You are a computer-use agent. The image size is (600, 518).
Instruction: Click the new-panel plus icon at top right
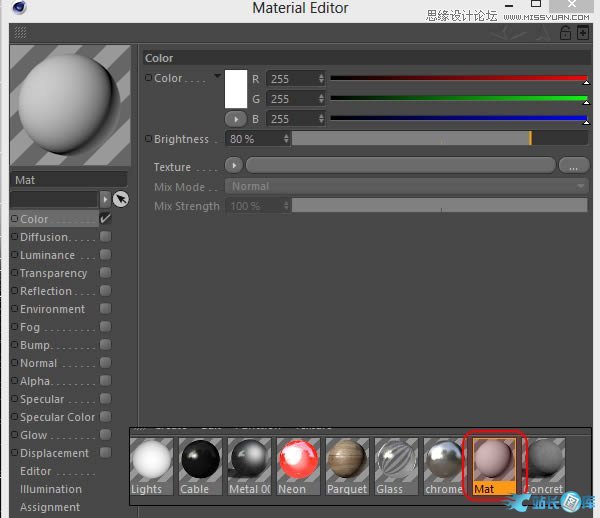[x=583, y=33]
